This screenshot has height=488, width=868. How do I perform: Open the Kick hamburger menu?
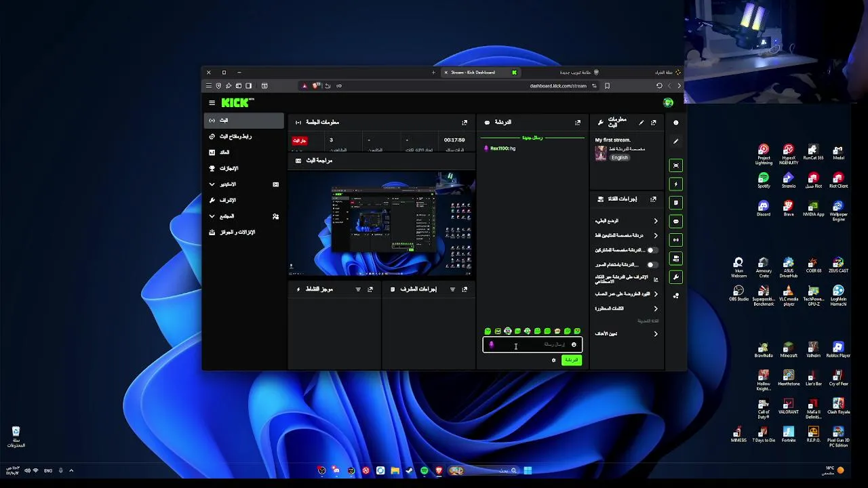pos(212,103)
